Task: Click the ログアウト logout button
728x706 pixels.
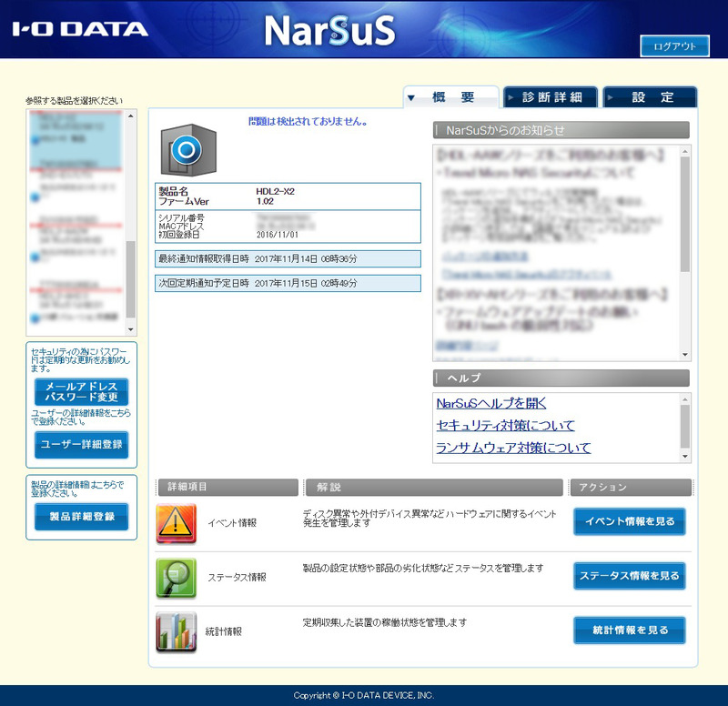Action: 674,46
